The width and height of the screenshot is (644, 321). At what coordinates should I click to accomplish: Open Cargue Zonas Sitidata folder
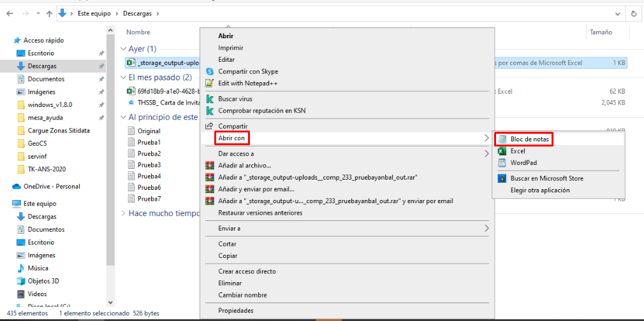click(x=58, y=131)
